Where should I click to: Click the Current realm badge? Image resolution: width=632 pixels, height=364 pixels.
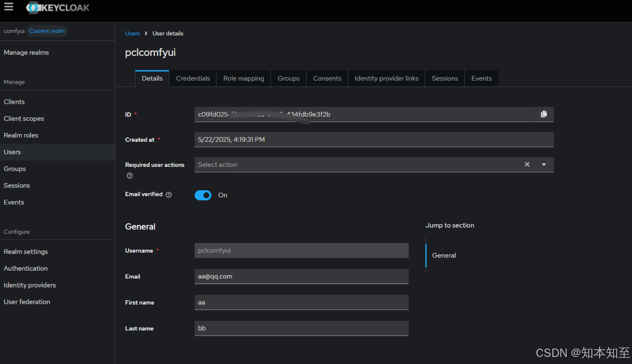tap(47, 31)
